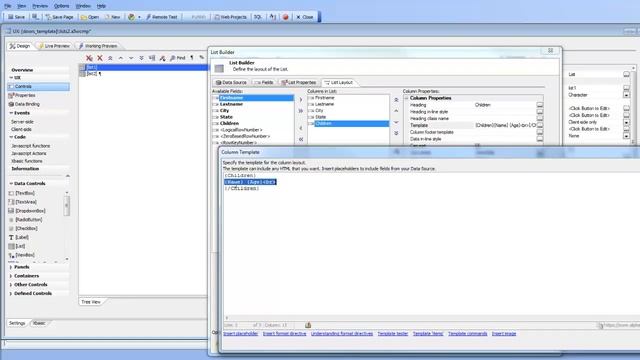
Task: Move the selected column up one position
Action: coord(396,111)
